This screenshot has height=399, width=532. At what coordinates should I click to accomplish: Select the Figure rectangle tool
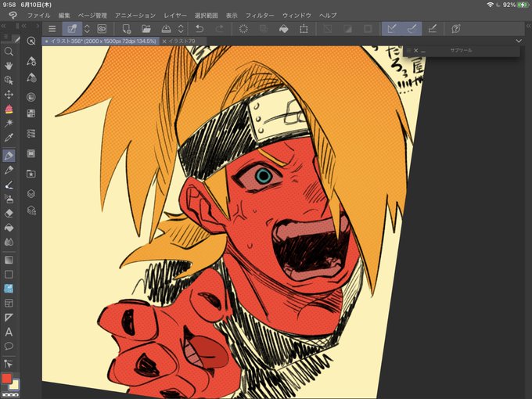click(x=9, y=274)
